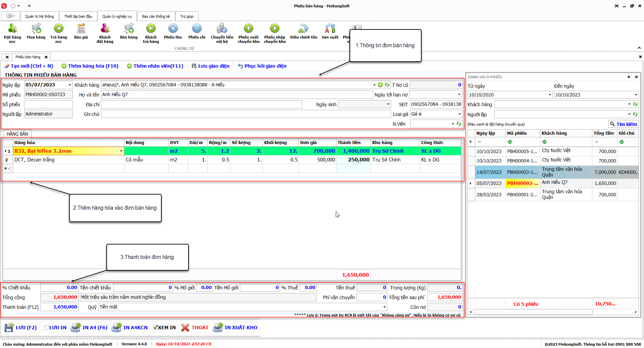Pin the Danh sách phiếu panel
The height and width of the screenshot is (348, 644).
629,77
